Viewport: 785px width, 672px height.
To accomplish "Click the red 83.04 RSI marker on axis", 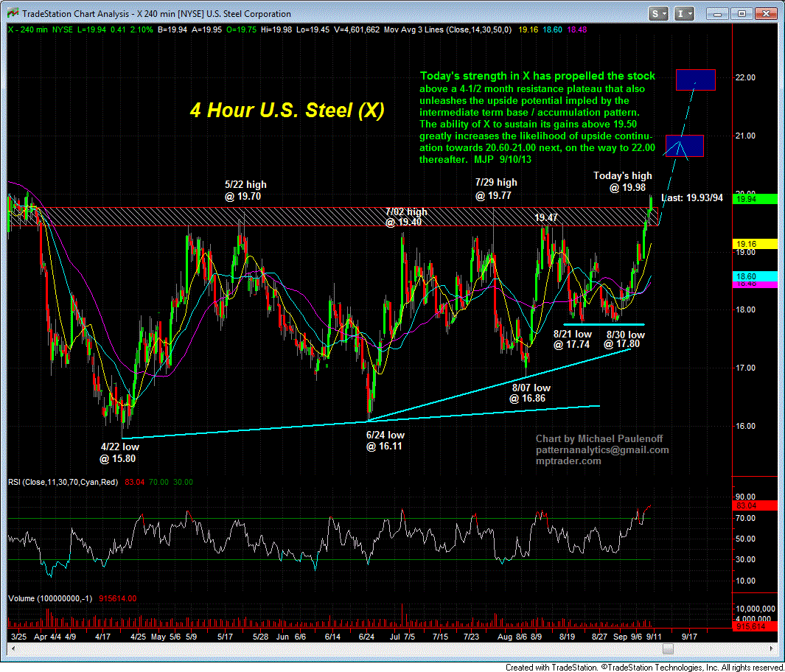I will [755, 506].
